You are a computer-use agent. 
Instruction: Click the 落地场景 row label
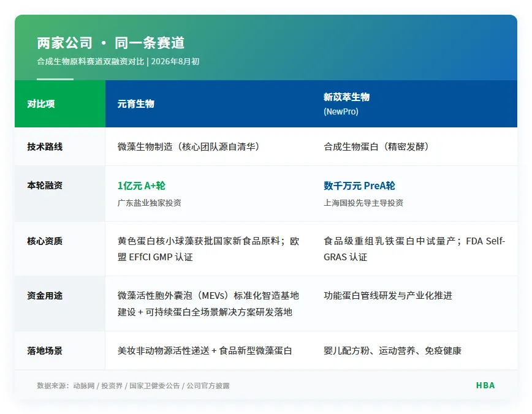pos(45,350)
